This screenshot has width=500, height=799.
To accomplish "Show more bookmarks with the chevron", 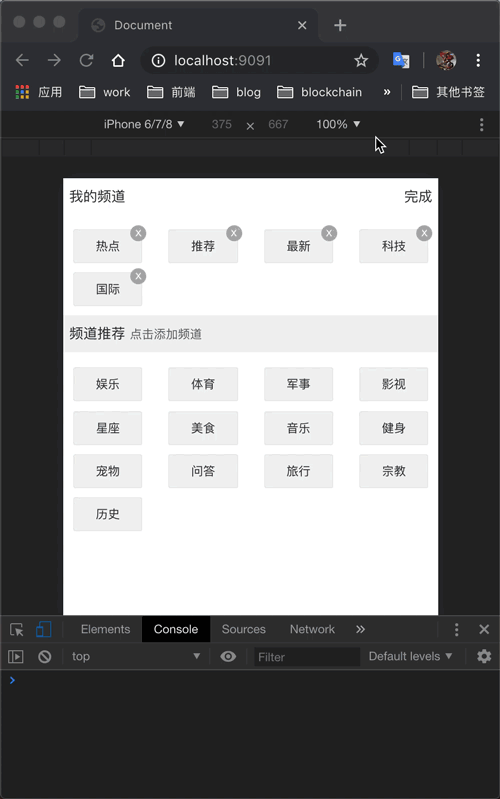I will click(x=387, y=92).
